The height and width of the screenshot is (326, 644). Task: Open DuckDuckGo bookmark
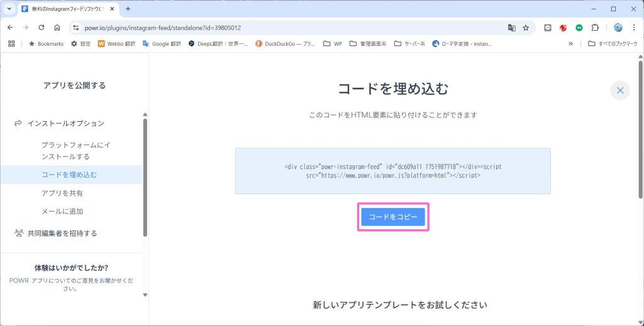pos(286,43)
